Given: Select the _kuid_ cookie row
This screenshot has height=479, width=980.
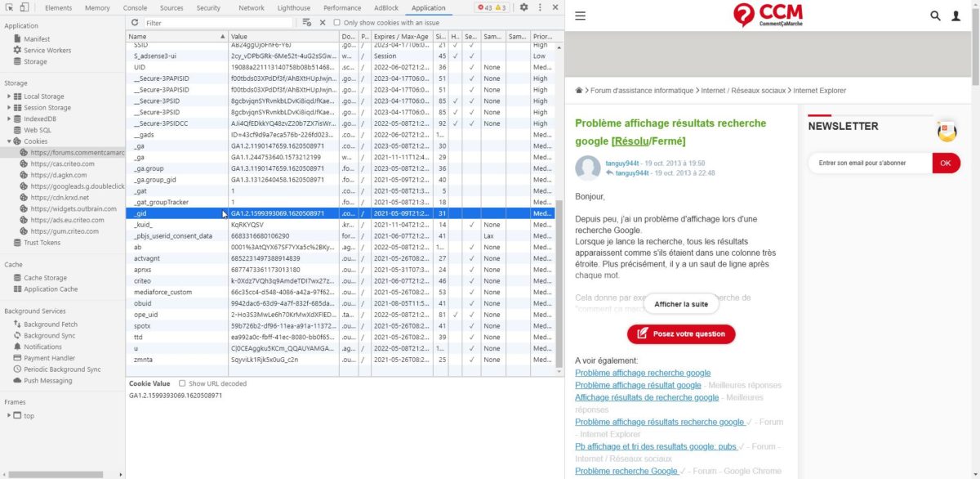Looking at the screenshot, I should click(x=341, y=225).
